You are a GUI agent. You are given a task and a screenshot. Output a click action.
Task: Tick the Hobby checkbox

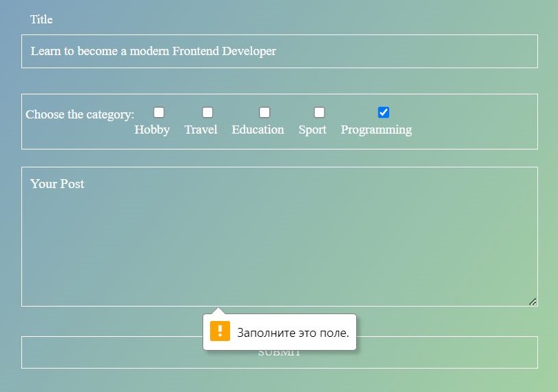[x=158, y=112]
